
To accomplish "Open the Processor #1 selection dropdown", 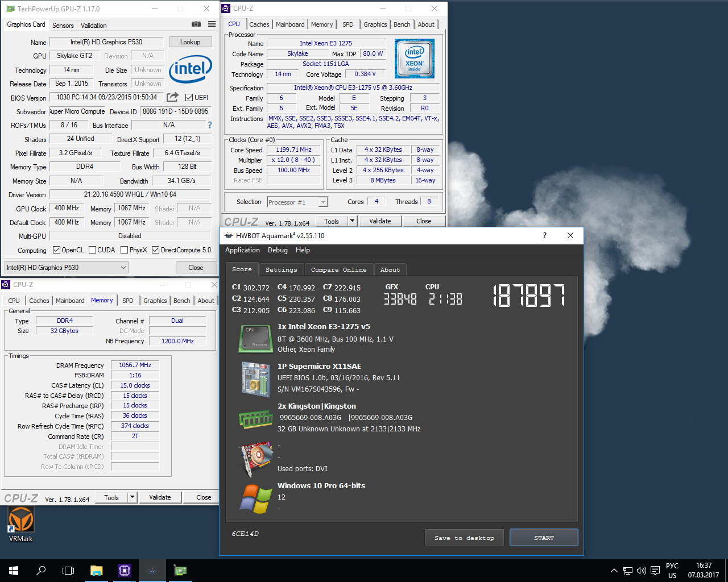I will (297, 202).
